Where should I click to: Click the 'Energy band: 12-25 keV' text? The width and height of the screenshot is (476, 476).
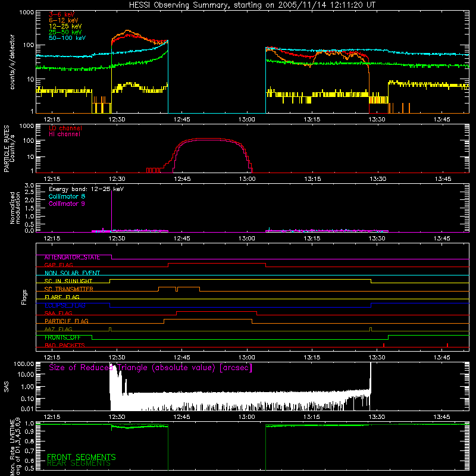[x=86, y=189]
